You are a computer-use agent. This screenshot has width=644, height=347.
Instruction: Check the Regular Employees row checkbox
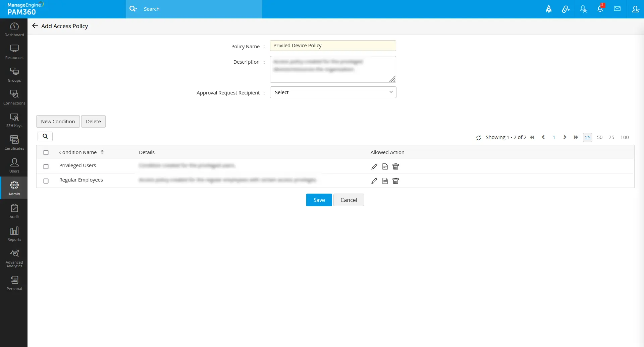pyautogui.click(x=46, y=181)
